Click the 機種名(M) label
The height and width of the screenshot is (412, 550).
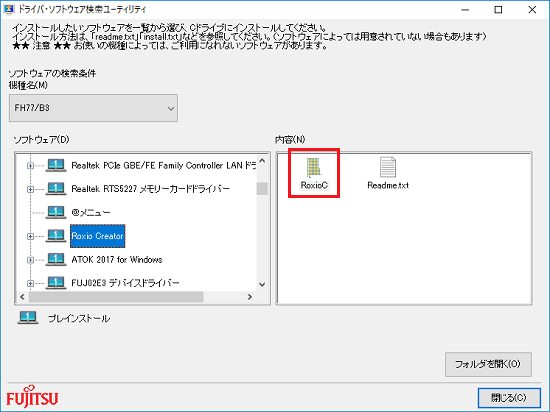pyautogui.click(x=28, y=85)
